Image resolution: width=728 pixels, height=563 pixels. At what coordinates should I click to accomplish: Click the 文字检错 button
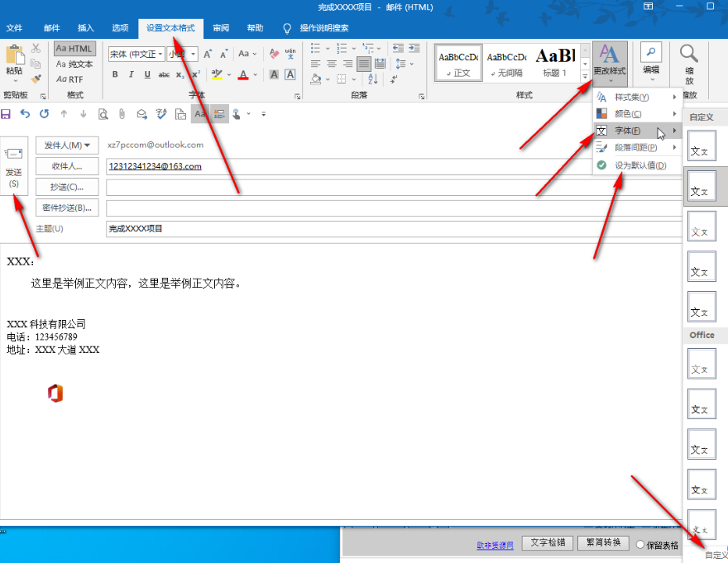pos(548,542)
